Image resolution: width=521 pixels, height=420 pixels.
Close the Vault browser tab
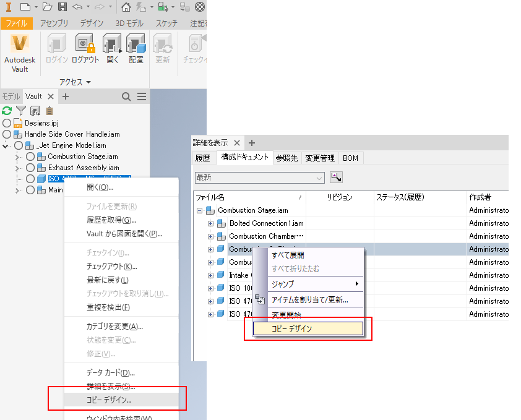pos(51,96)
